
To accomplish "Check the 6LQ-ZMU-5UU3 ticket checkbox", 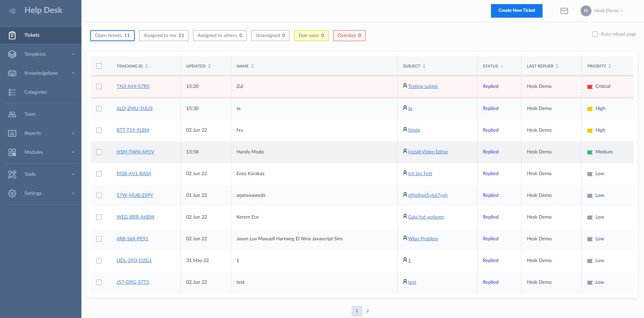I will tap(99, 109).
